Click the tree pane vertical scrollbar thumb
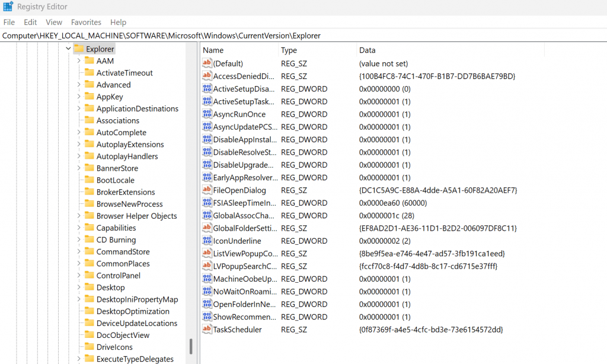607x364 pixels. [191, 347]
